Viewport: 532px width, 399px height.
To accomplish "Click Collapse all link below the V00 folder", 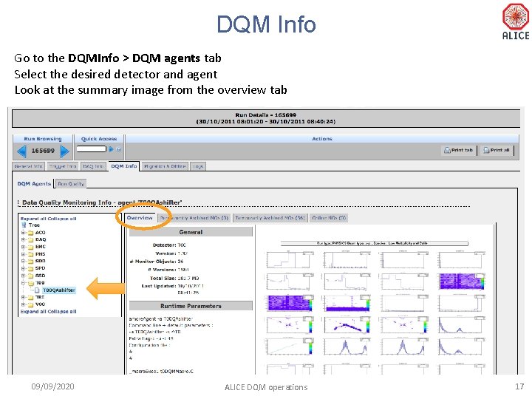I will [x=62, y=312].
